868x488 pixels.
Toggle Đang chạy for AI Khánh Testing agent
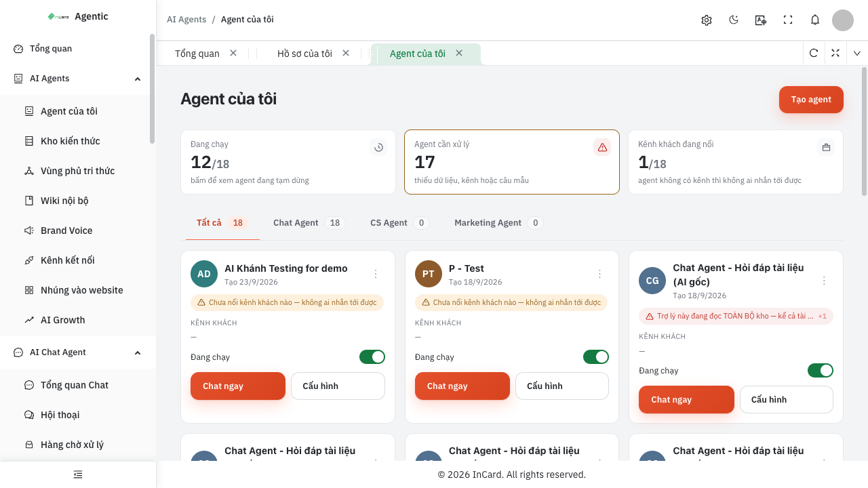pos(372,357)
